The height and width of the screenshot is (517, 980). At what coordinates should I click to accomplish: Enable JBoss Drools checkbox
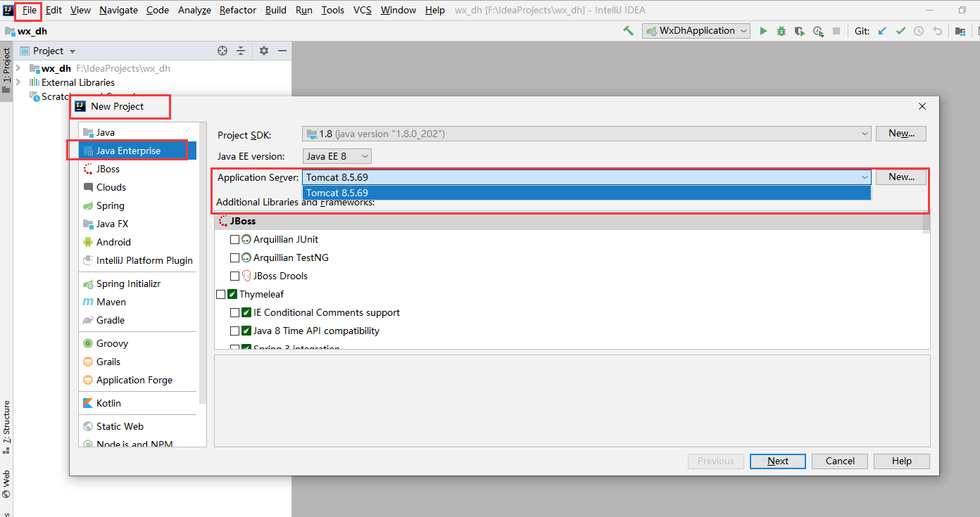pyautogui.click(x=235, y=276)
